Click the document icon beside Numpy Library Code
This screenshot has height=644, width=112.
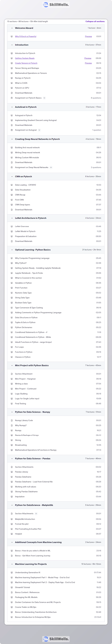coord(12,421)
